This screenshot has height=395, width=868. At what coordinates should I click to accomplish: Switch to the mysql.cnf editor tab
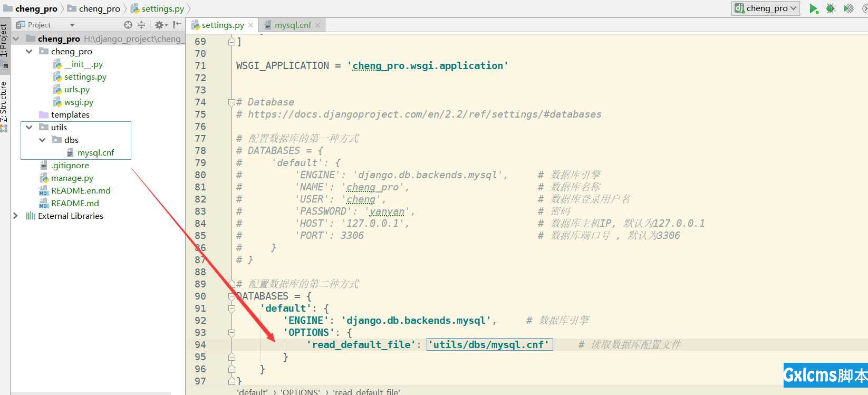pyautogui.click(x=292, y=25)
